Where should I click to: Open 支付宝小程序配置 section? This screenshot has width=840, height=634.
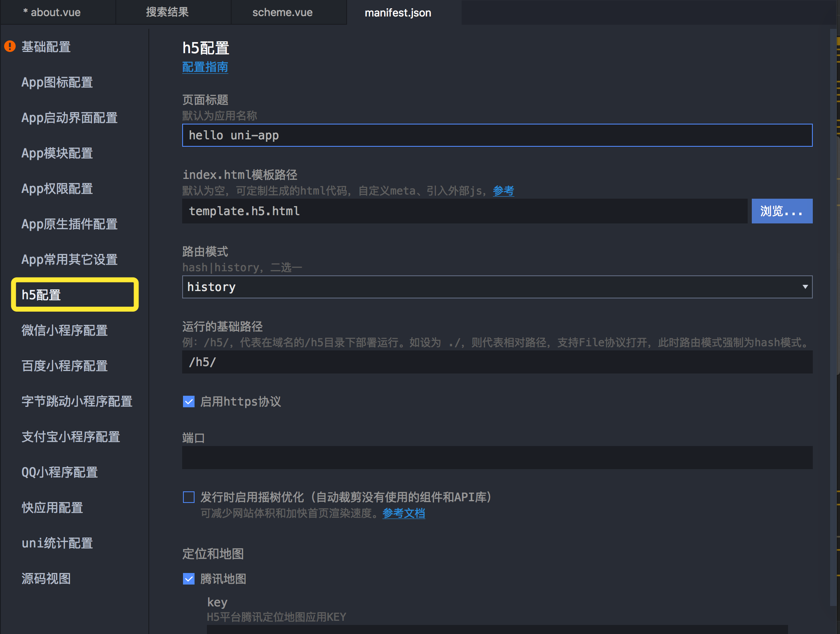point(70,437)
